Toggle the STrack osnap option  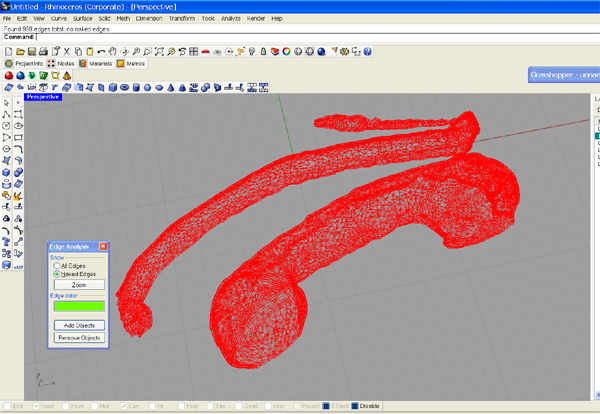coord(326,406)
